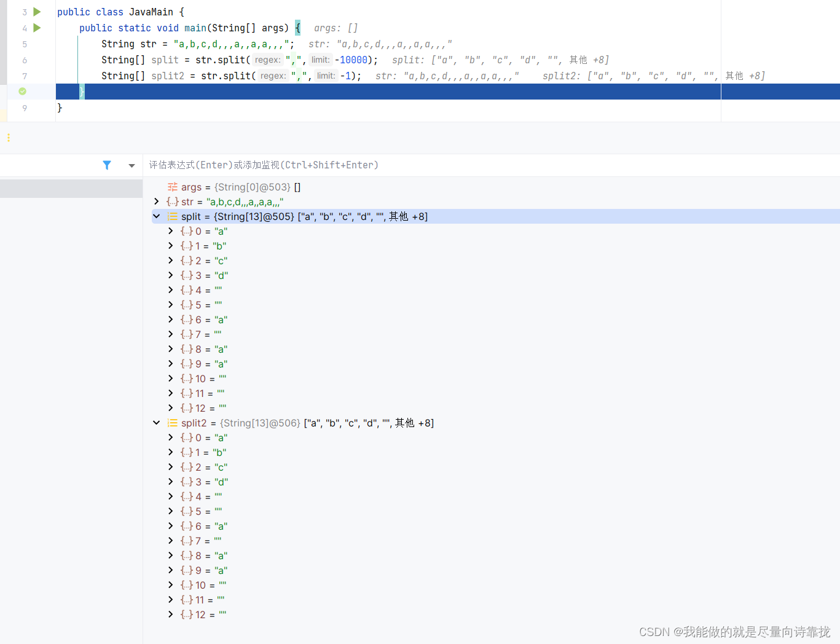
Task: Expand split element 6 = "a"
Action: pos(171,320)
